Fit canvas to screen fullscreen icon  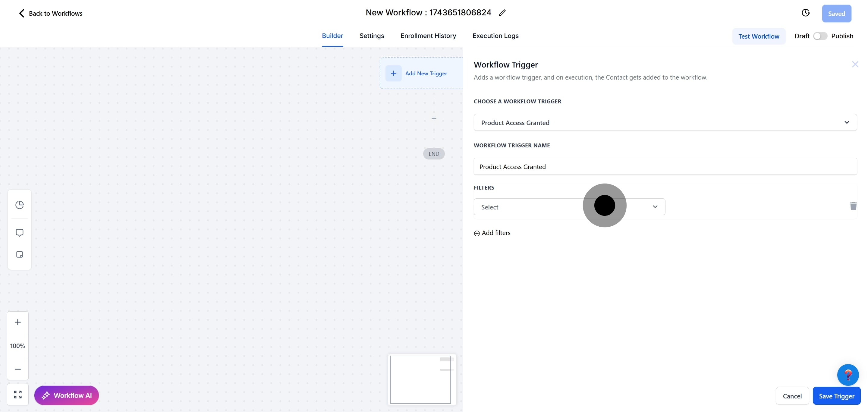click(x=18, y=395)
